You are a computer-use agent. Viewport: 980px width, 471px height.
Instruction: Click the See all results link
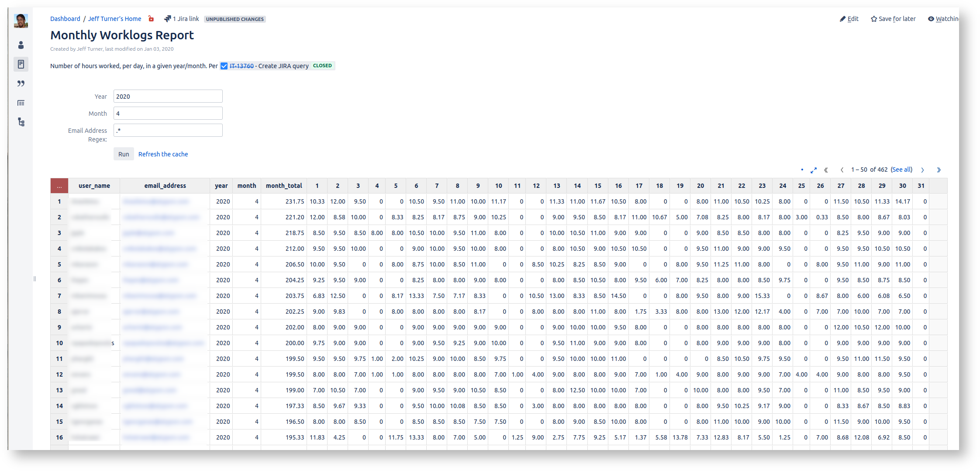[901, 170]
